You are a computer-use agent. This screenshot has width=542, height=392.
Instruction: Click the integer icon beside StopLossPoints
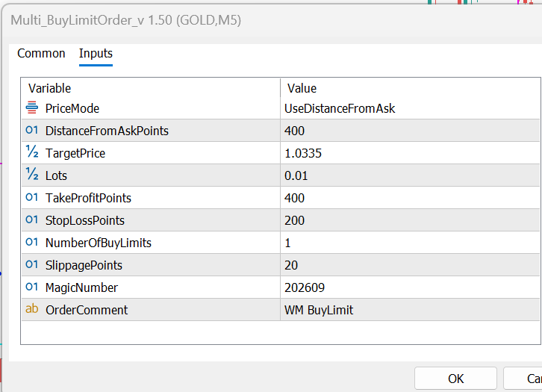click(x=32, y=220)
